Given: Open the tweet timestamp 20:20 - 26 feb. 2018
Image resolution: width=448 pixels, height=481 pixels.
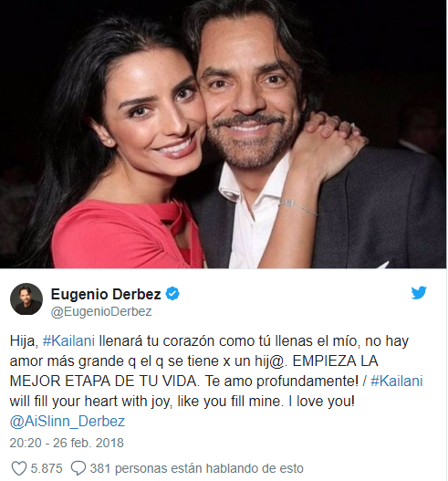Looking at the screenshot, I should (67, 443).
